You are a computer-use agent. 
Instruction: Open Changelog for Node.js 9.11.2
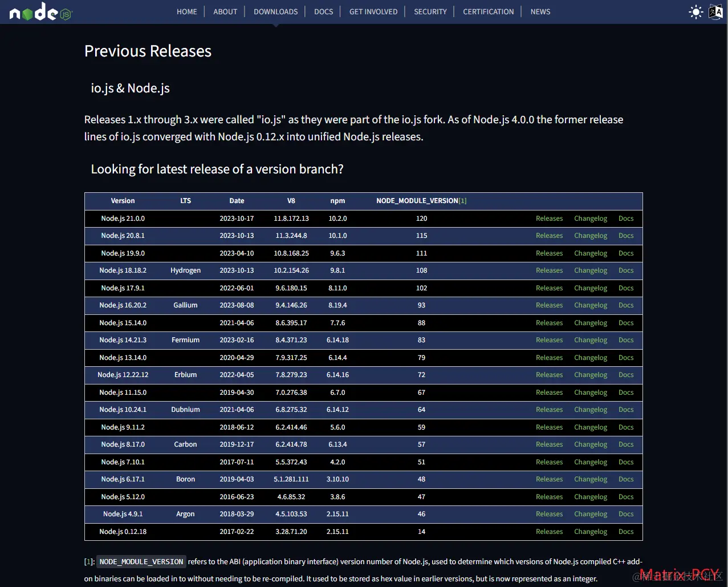[x=591, y=427]
